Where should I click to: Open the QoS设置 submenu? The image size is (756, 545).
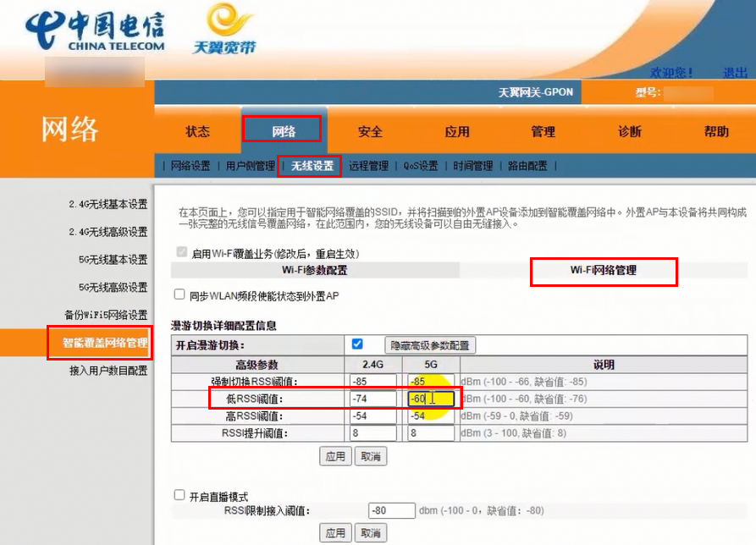click(x=420, y=166)
